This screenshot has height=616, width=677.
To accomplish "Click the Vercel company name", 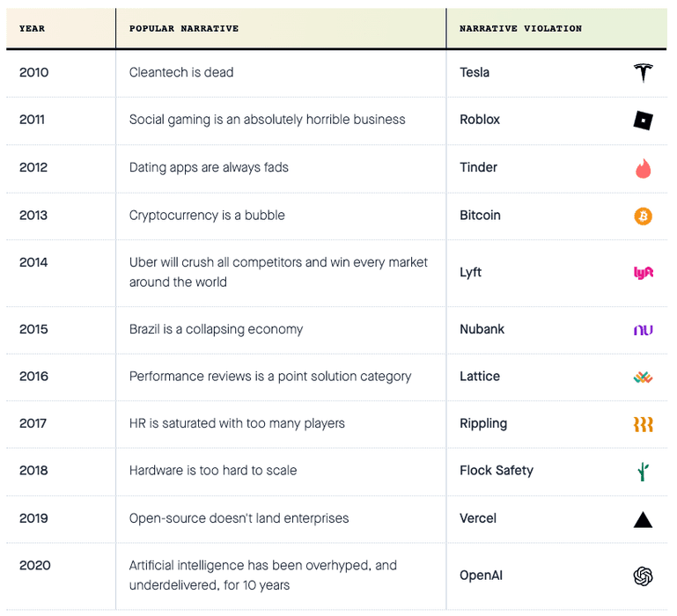I will click(x=478, y=518).
